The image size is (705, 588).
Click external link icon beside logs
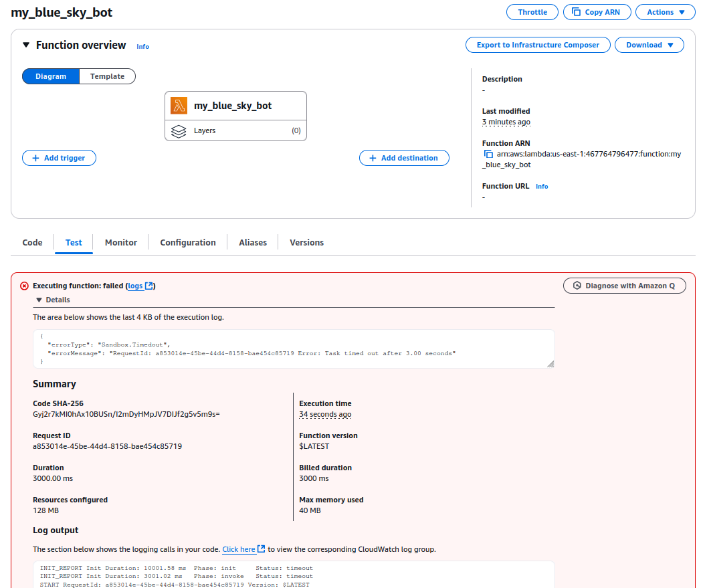pyautogui.click(x=150, y=286)
